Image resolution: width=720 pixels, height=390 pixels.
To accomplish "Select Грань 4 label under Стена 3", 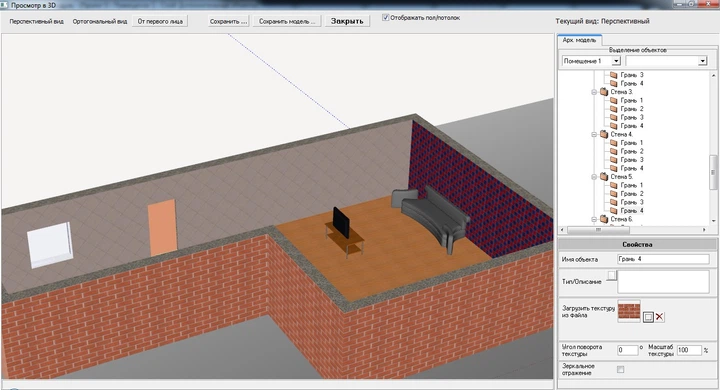I will (632, 126).
